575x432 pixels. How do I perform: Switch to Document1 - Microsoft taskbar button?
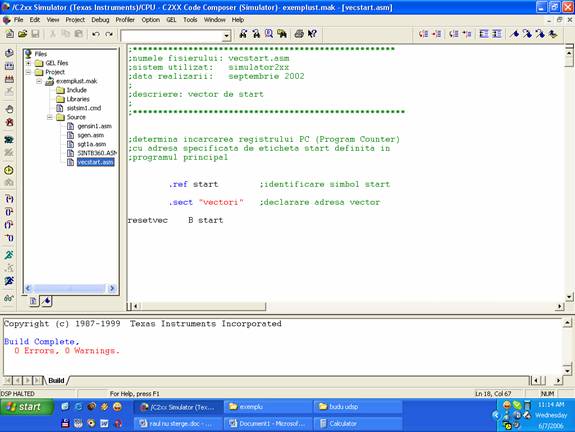point(267,423)
